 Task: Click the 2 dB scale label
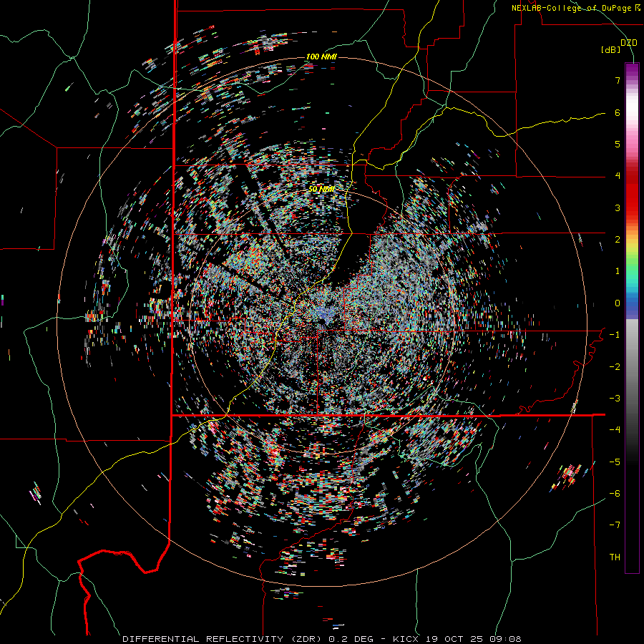point(618,240)
